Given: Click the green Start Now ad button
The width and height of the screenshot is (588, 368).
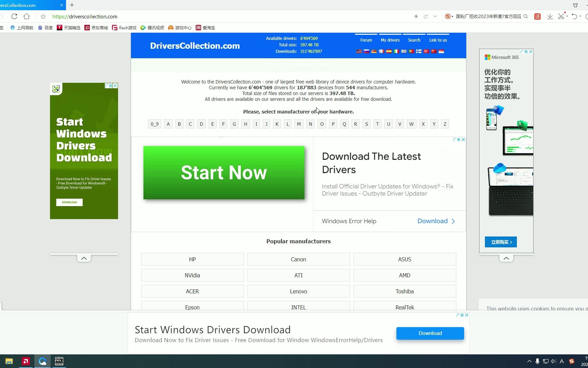Looking at the screenshot, I should pos(224,173).
